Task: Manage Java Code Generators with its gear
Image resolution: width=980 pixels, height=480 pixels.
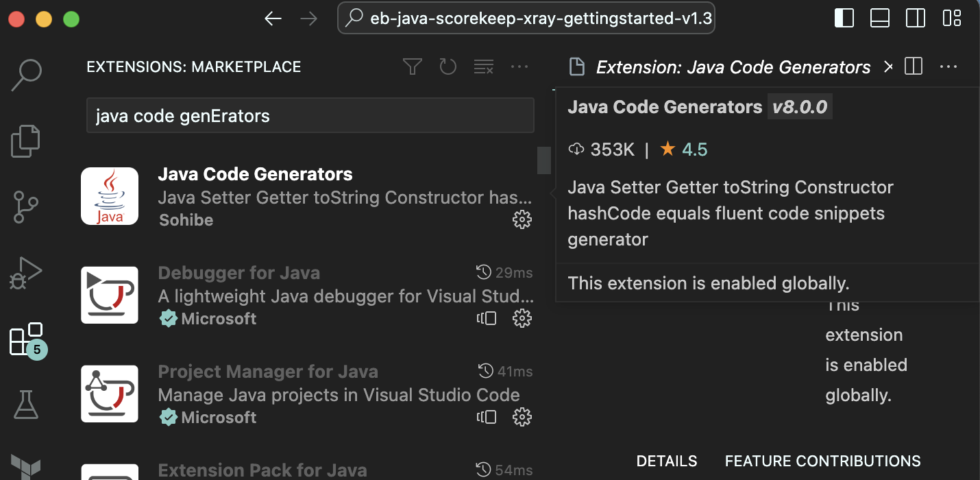Action: point(522,219)
